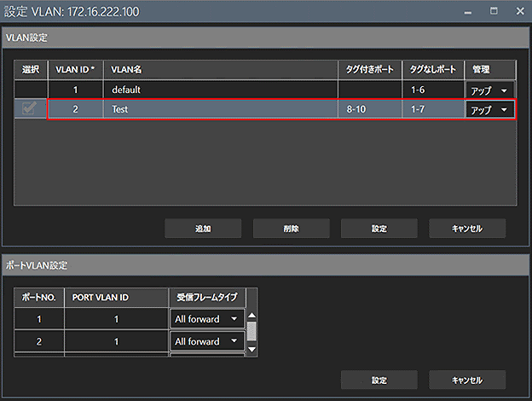Click the selection cell for VLAN 1 default

point(31,90)
